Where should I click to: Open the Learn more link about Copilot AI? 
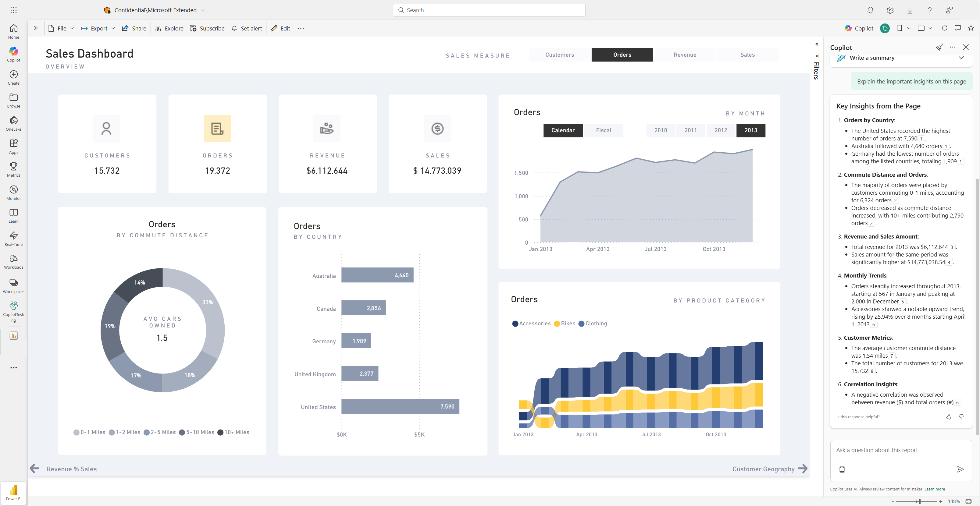pyautogui.click(x=934, y=489)
